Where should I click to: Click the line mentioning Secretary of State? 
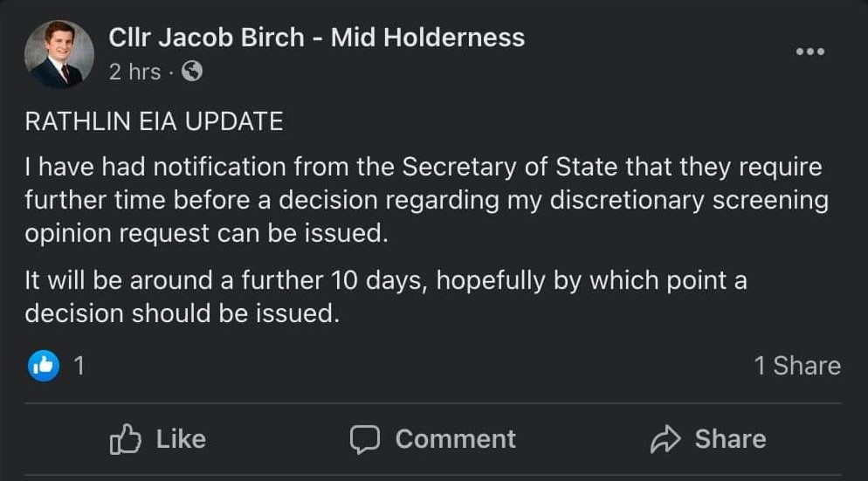coord(424,166)
